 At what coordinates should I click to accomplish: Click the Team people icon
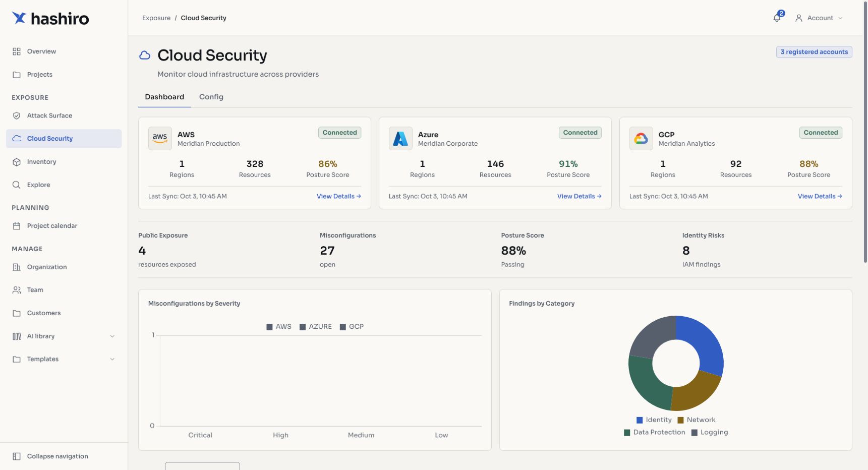pyautogui.click(x=17, y=290)
